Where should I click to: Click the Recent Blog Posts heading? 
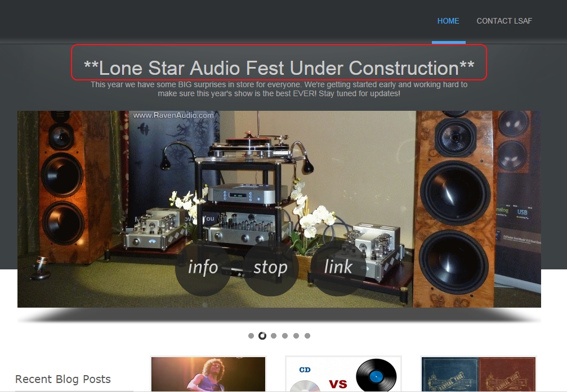click(63, 379)
